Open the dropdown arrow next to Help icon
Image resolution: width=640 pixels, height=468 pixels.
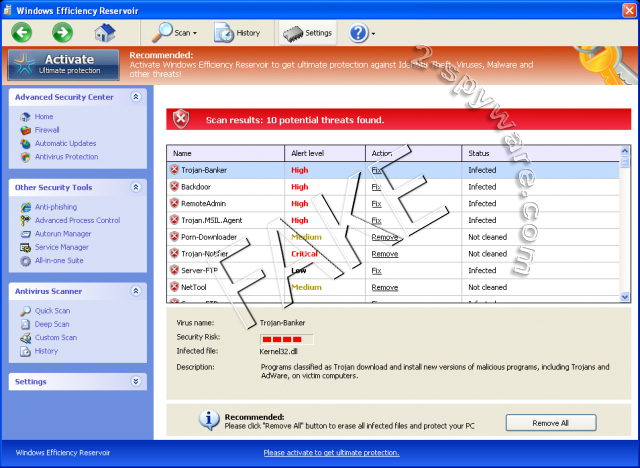[x=373, y=34]
